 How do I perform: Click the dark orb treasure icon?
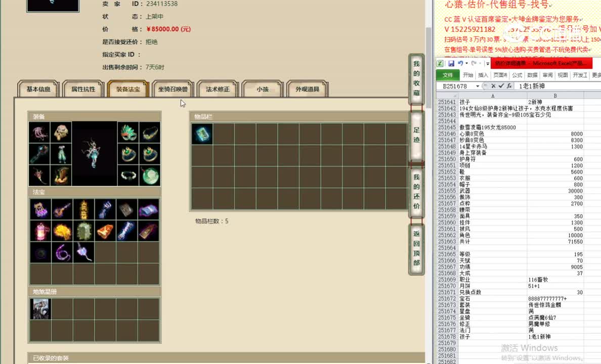tap(40, 252)
